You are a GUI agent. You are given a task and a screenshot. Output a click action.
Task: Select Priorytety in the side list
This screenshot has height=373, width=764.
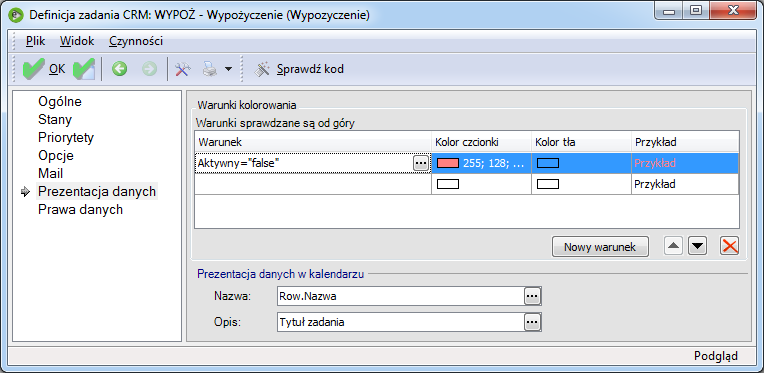pyautogui.click(x=66, y=138)
